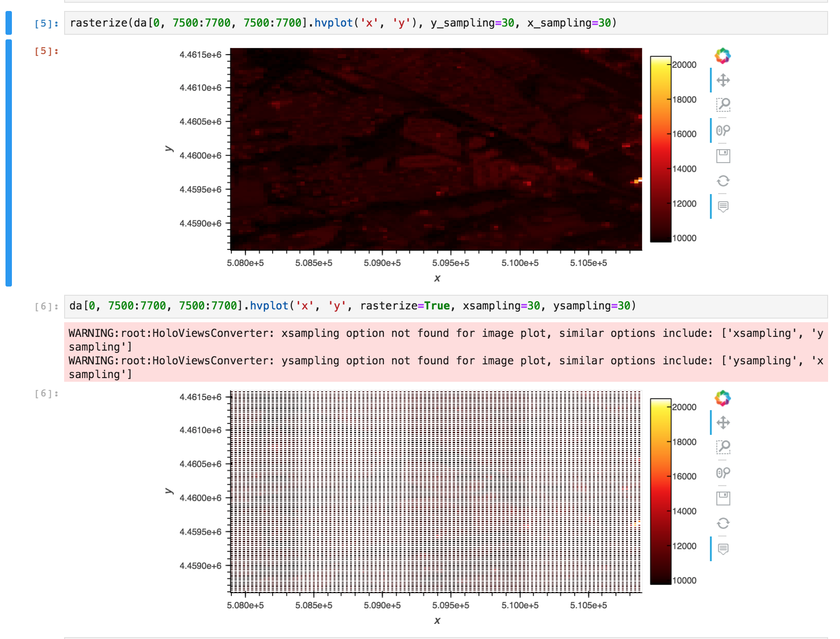Toggle the Wheel Zoom tool on the lower plot
The height and width of the screenshot is (639, 840).
click(x=724, y=473)
